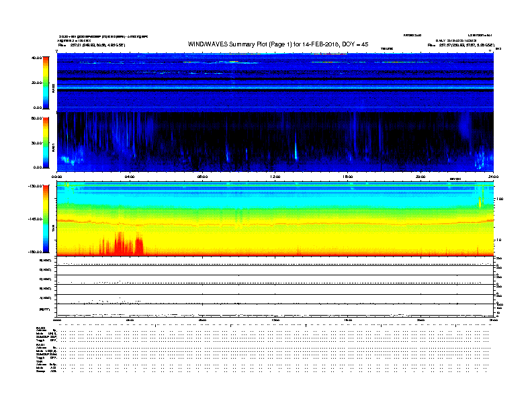The image size is (532, 411).
Task: Select the RAD1 spectrogram panel
Action: (x=275, y=140)
